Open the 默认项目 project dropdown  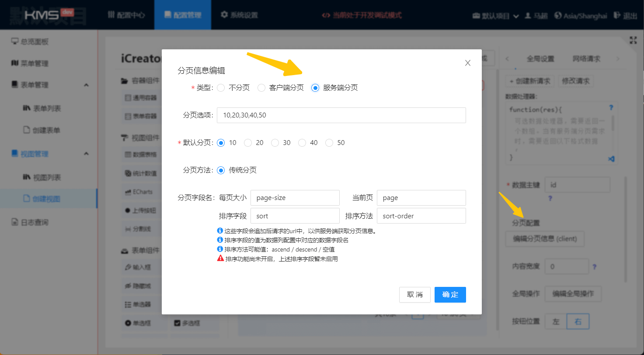click(x=495, y=16)
